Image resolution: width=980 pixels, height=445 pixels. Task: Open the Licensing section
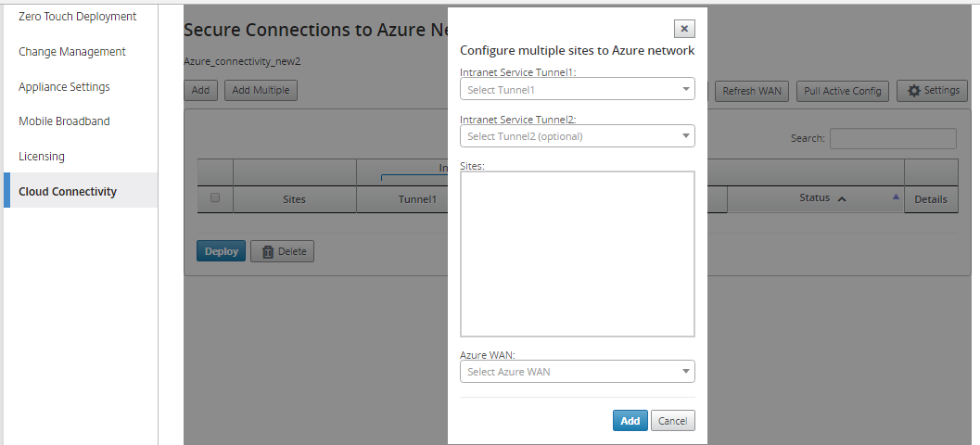(x=41, y=157)
